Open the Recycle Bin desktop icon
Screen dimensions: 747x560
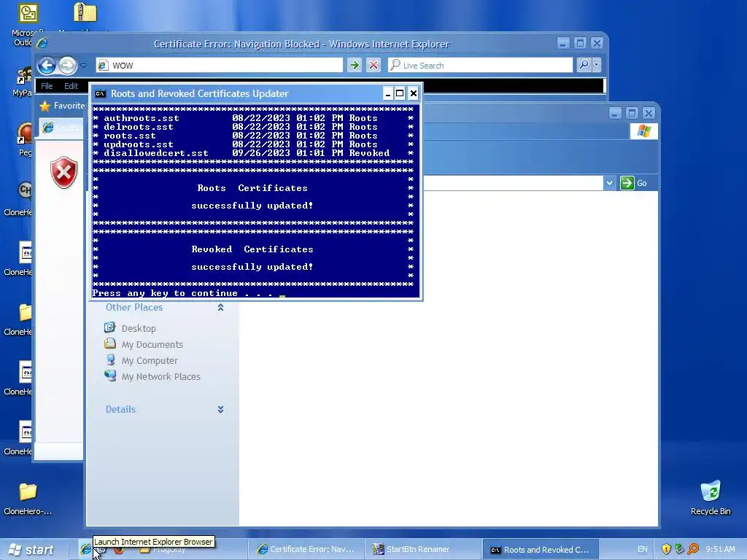point(711,497)
